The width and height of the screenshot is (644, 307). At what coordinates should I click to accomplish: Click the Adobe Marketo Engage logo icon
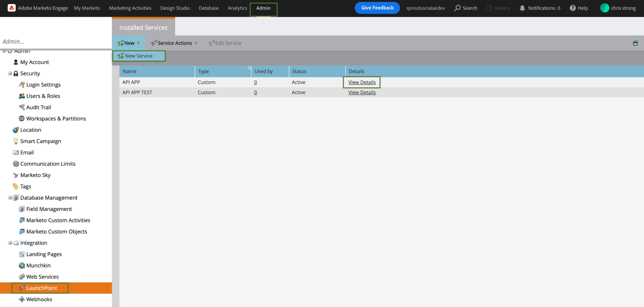12,8
